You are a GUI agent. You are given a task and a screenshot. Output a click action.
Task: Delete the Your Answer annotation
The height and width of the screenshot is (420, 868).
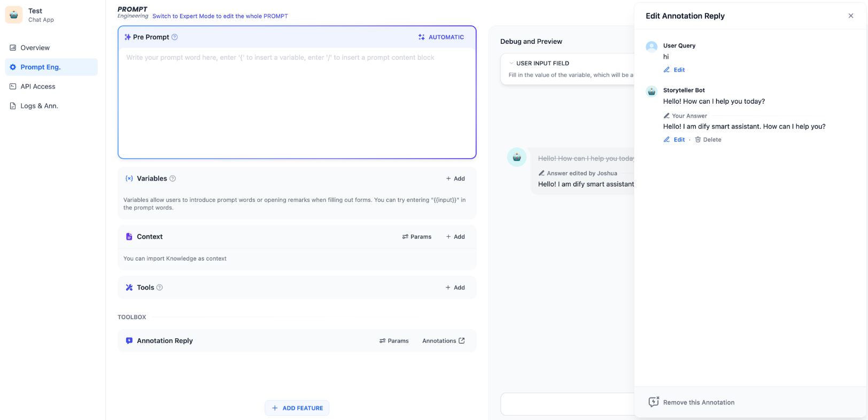708,139
